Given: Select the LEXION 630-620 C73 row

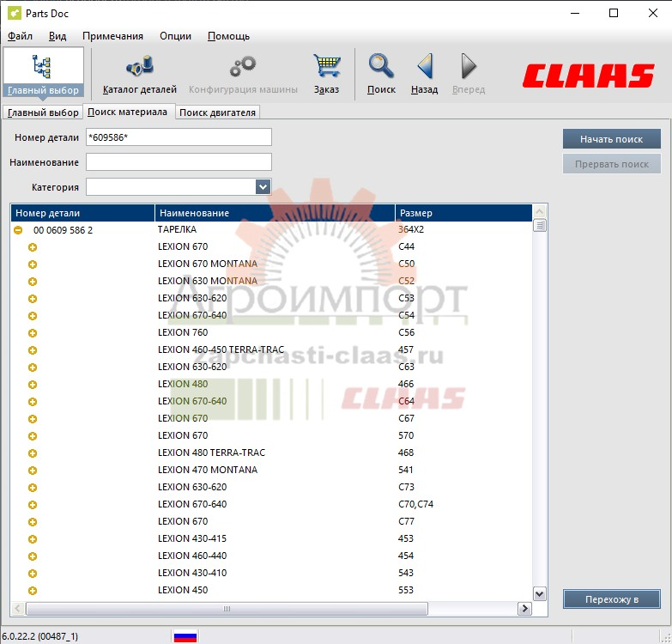Looking at the screenshot, I should [271, 487].
